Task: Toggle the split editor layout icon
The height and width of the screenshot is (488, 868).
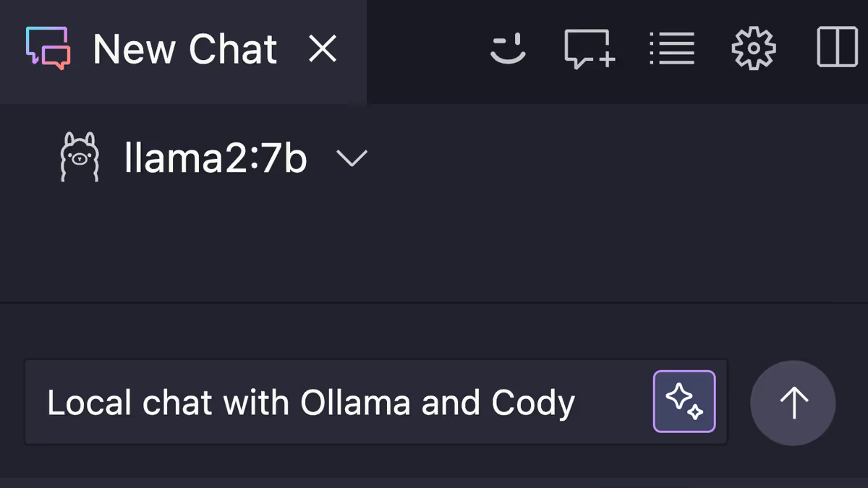Action: point(836,48)
